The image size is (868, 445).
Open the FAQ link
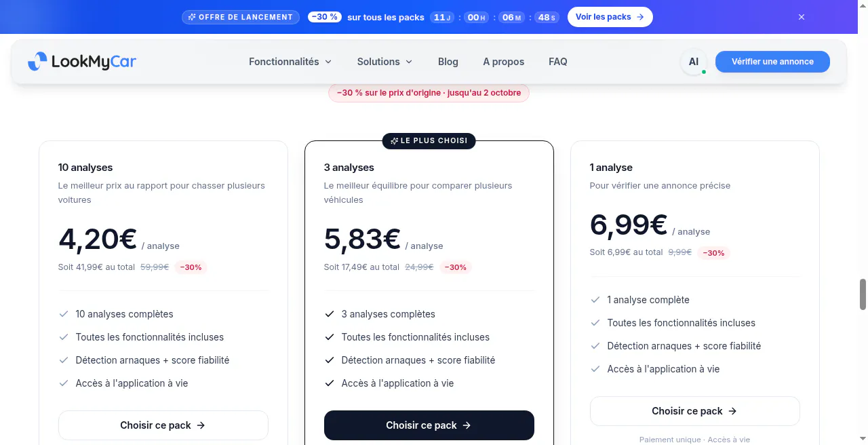558,62
